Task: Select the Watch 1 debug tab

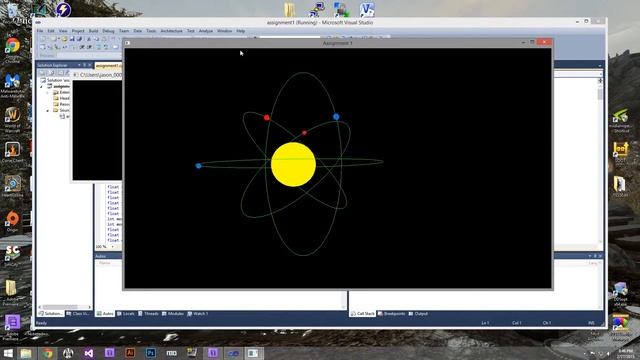Action: pyautogui.click(x=198, y=313)
